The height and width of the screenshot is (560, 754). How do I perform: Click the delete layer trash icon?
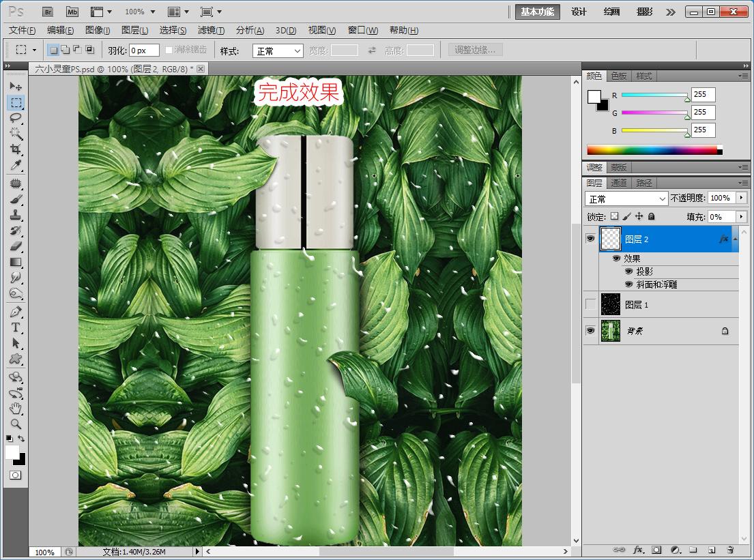[x=729, y=549]
